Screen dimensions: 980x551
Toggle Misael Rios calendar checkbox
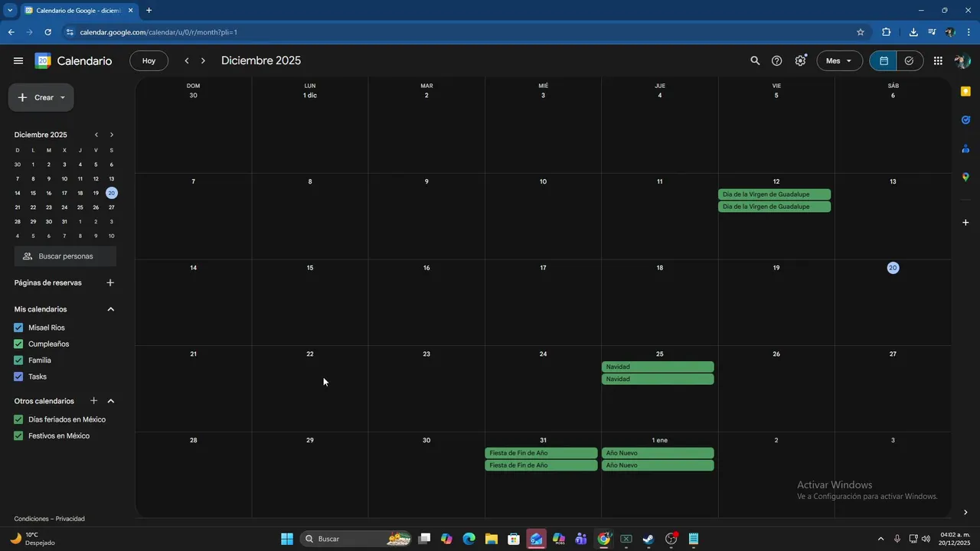tap(18, 328)
